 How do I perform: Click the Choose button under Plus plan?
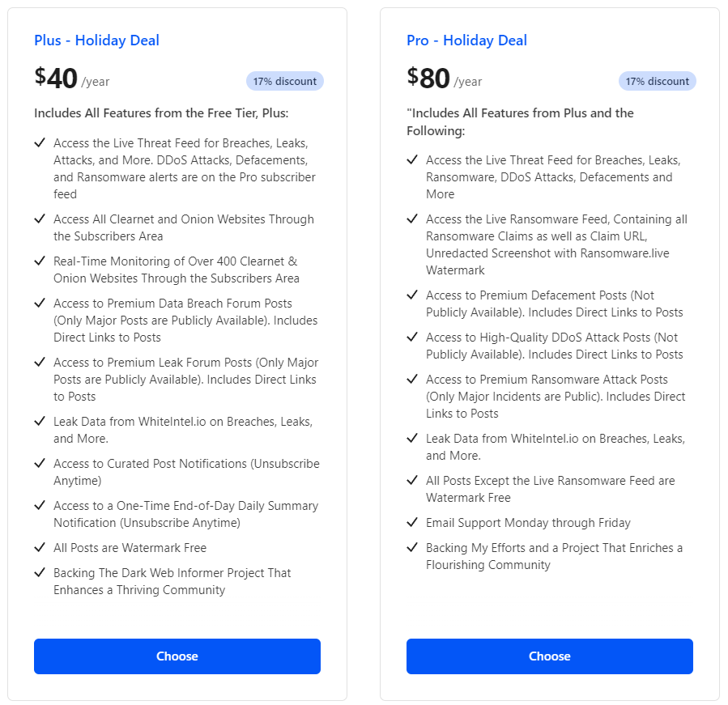pyautogui.click(x=177, y=656)
